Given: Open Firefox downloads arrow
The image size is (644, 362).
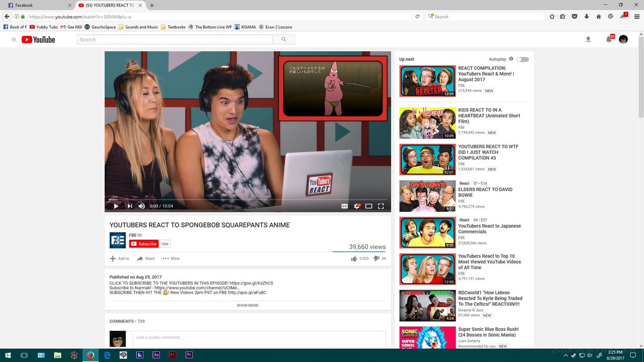Looking at the screenshot, I should (x=587, y=17).
